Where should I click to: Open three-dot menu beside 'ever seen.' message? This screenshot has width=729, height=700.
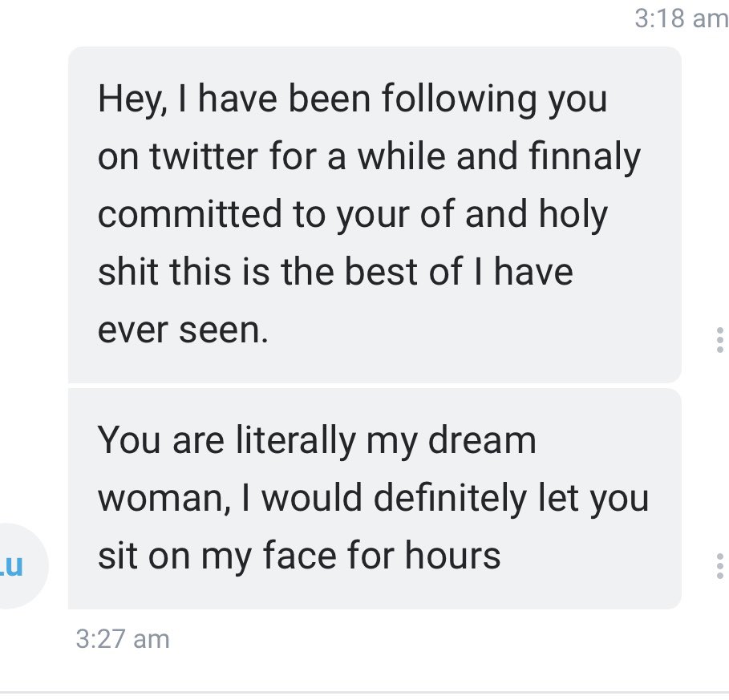pyautogui.click(x=719, y=340)
